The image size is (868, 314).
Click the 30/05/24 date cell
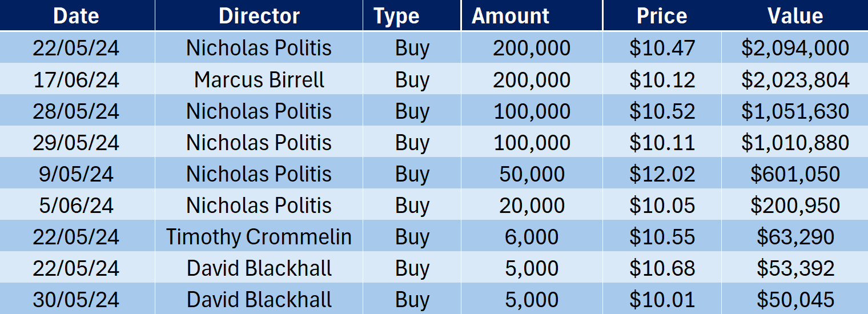(76, 300)
